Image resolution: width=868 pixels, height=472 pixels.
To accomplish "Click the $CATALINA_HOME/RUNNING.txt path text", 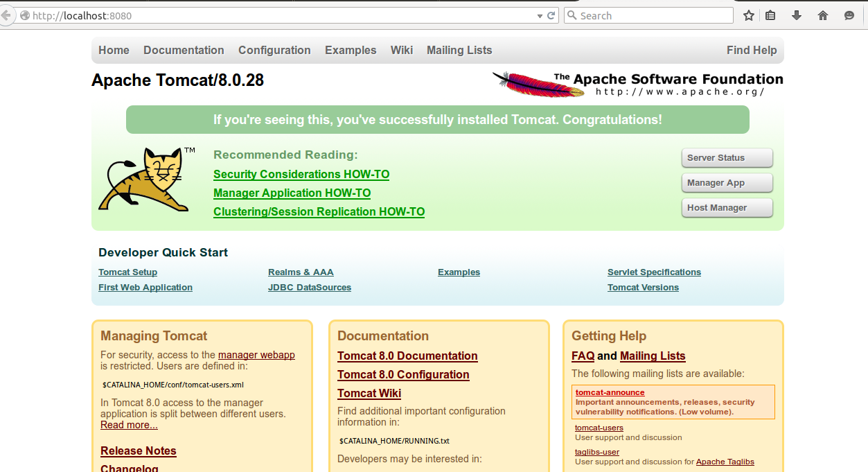I will 394,441.
